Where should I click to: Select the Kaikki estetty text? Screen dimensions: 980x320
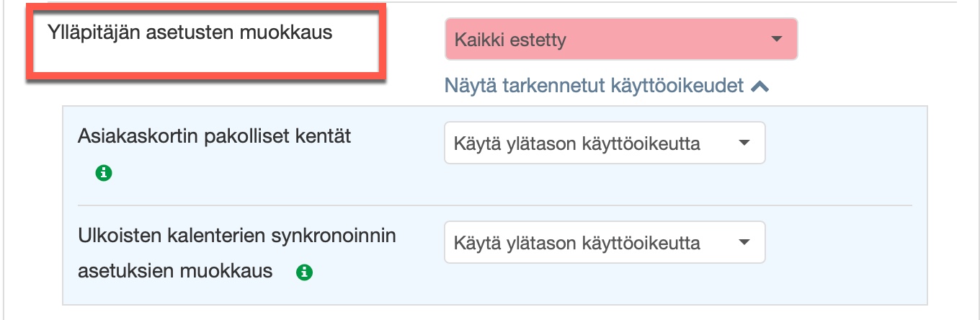510,40
